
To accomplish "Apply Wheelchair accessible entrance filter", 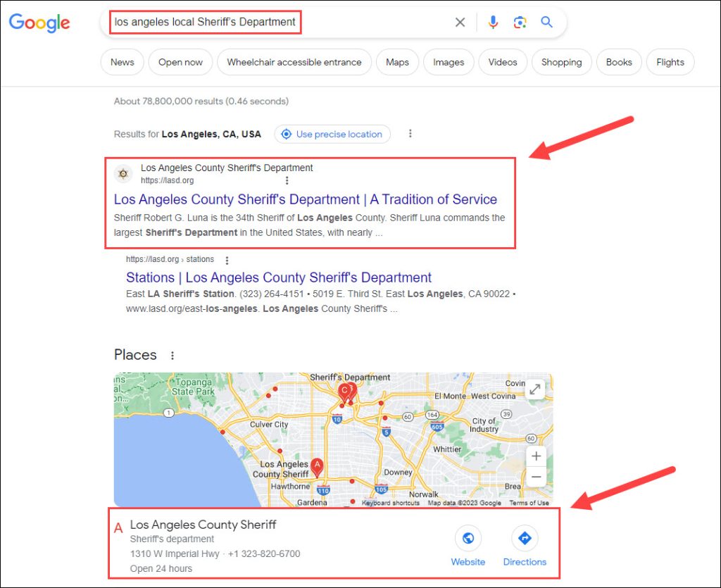I will coord(294,62).
